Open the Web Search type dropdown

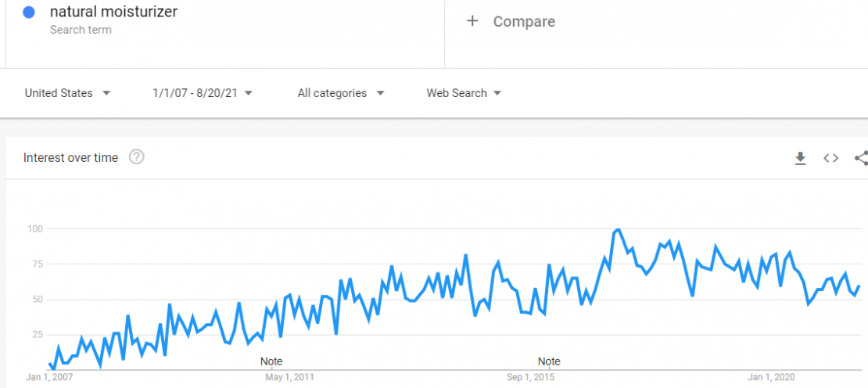[464, 93]
